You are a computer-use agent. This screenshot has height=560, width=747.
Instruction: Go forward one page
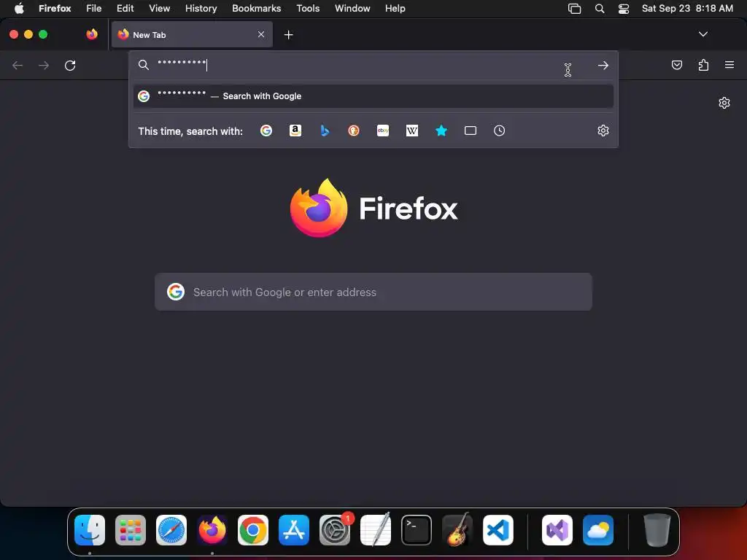click(44, 65)
